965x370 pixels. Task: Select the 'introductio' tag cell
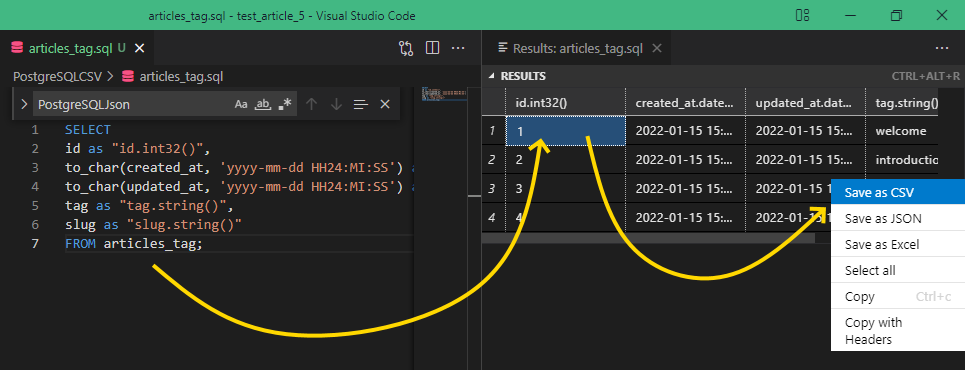902,159
